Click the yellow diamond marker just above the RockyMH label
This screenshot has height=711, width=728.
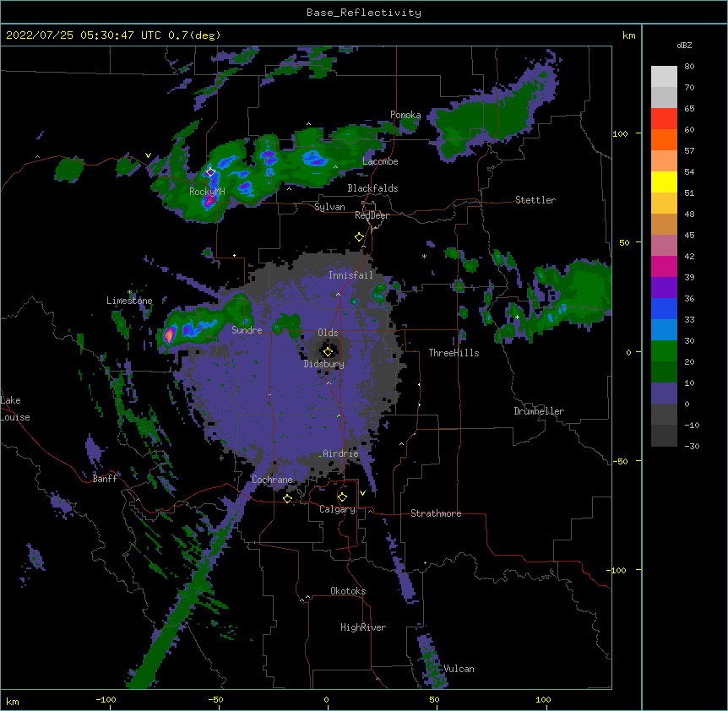(x=210, y=172)
